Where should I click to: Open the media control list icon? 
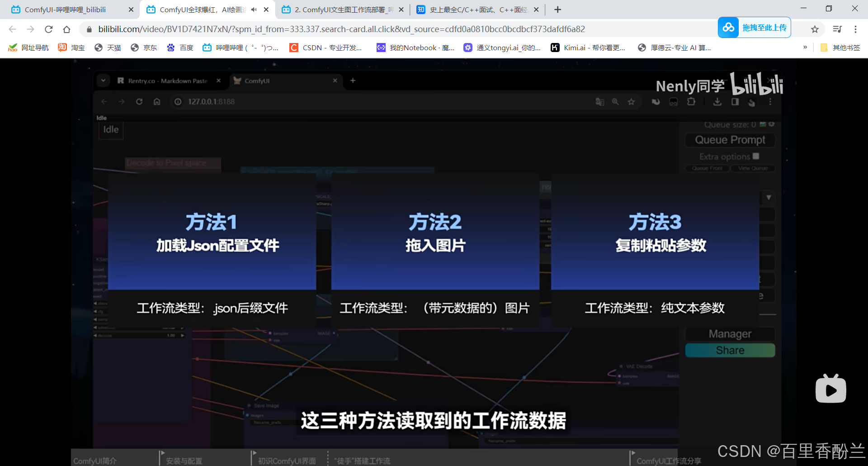837,29
